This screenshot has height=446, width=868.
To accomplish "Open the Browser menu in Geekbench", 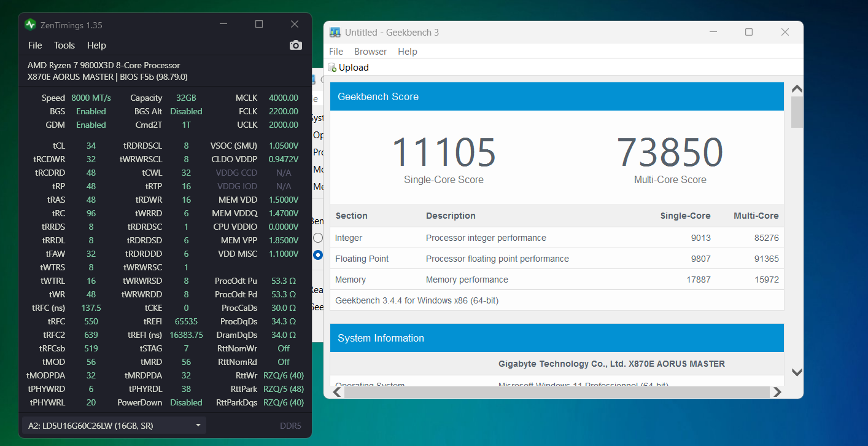I will [370, 52].
